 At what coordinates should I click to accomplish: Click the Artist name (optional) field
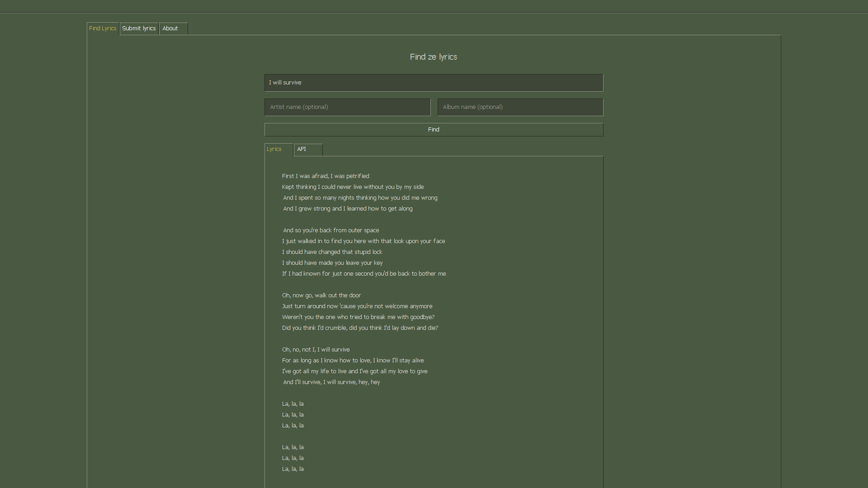pyautogui.click(x=347, y=107)
